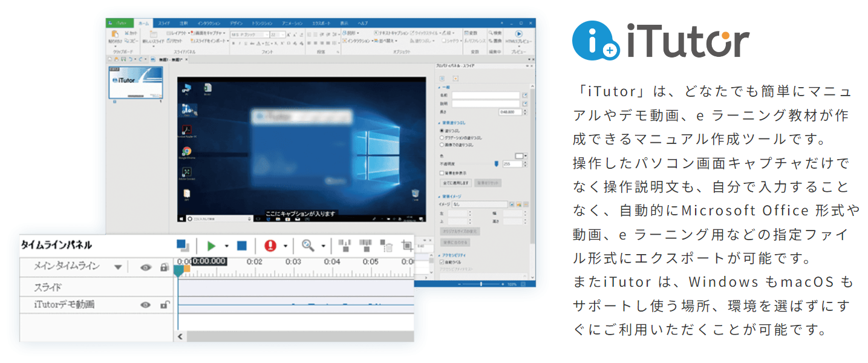Stop playback with the blue square button
This screenshot has width=868, height=363.
[x=242, y=246]
